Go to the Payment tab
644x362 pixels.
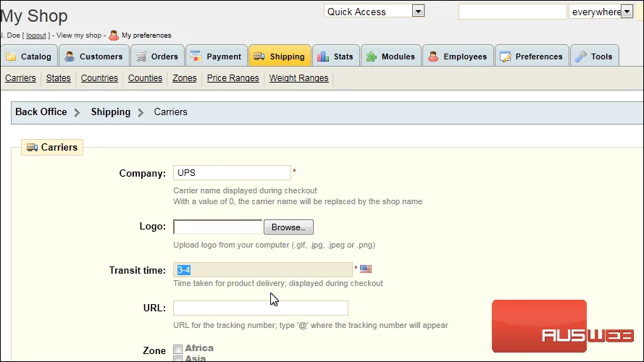click(217, 56)
